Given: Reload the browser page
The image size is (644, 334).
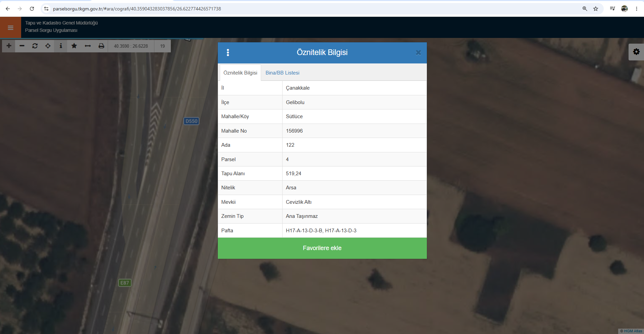Looking at the screenshot, I should tap(32, 9).
